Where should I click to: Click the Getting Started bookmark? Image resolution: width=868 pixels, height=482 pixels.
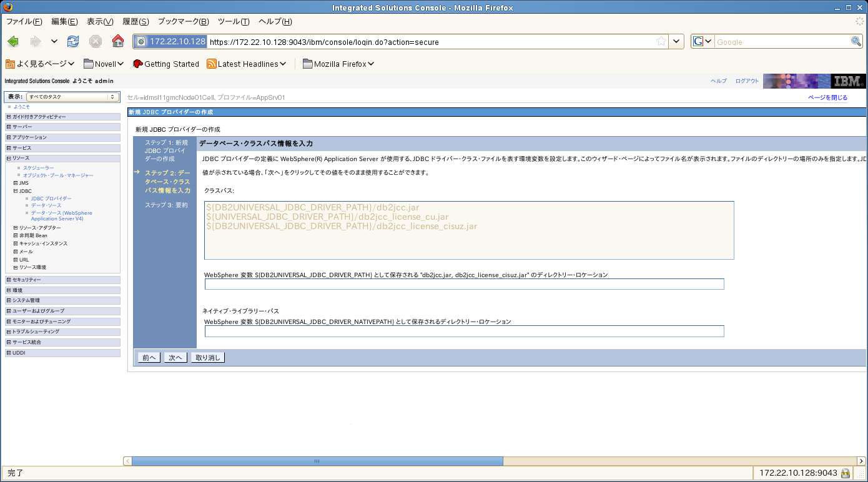click(x=166, y=64)
